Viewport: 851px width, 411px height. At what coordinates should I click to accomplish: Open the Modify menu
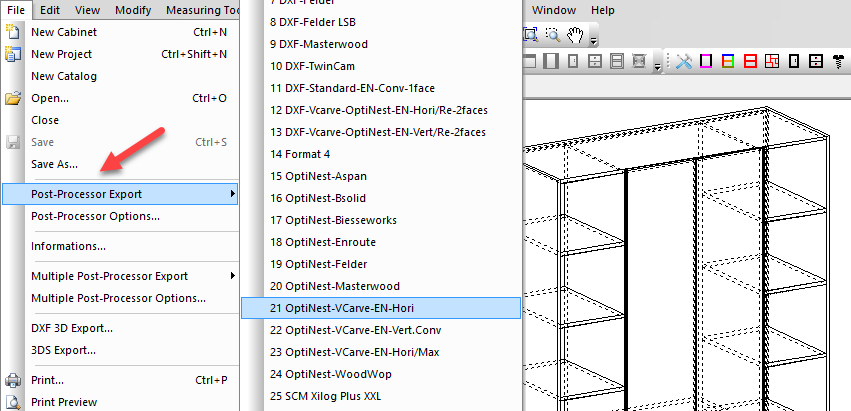[134, 10]
